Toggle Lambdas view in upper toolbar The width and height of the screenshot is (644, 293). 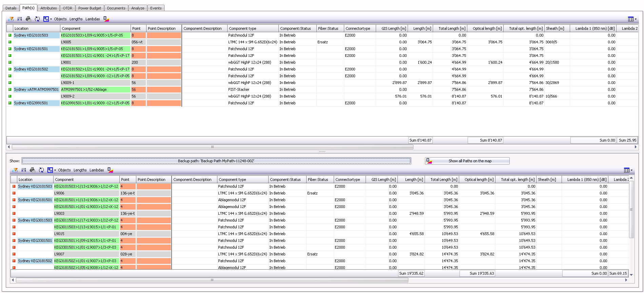(93, 19)
